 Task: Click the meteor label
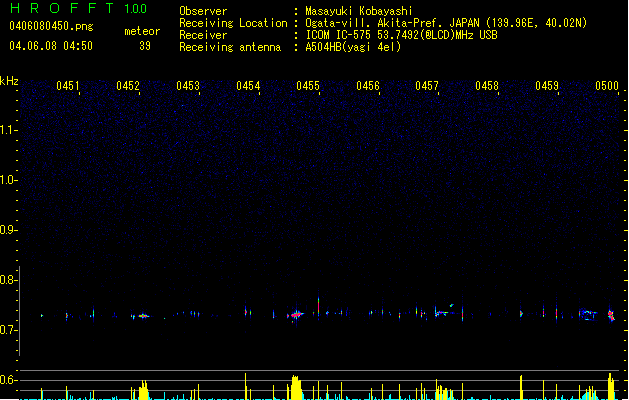point(142,31)
